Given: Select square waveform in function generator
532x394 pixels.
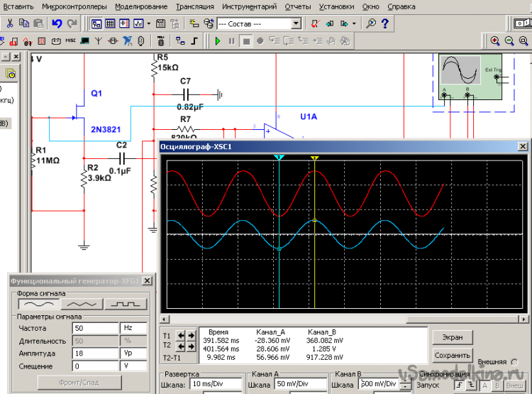Looking at the screenshot, I should click(x=125, y=304).
